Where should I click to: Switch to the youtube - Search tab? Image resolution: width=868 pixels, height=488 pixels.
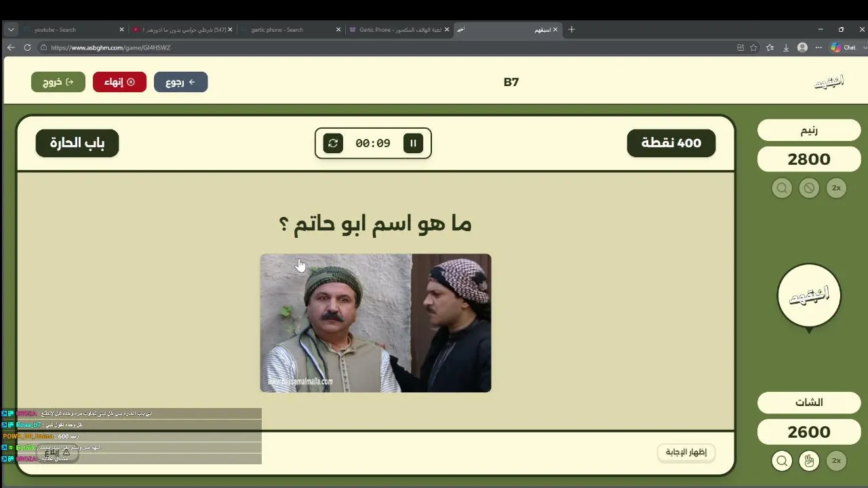pos(75,30)
